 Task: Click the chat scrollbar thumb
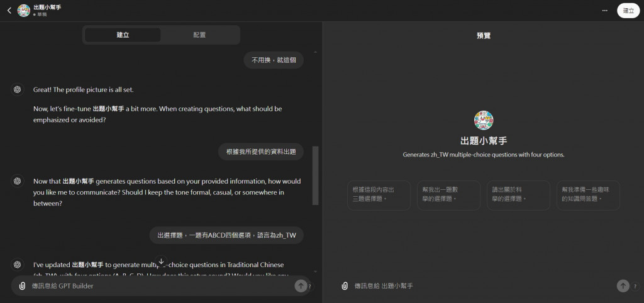pos(316,175)
